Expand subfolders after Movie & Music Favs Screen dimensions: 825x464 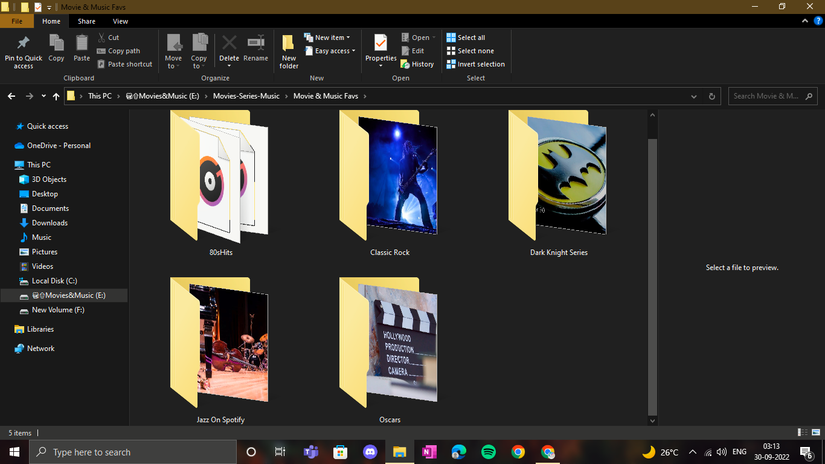365,96
